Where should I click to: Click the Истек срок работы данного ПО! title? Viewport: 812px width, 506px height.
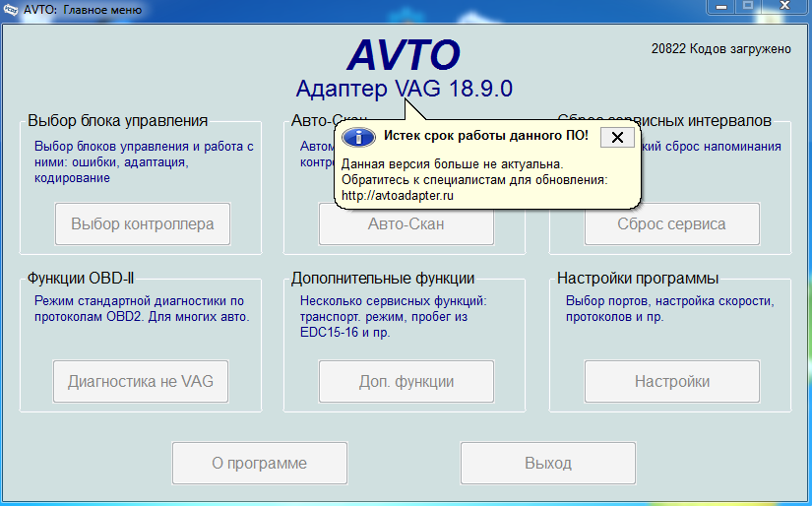click(486, 136)
